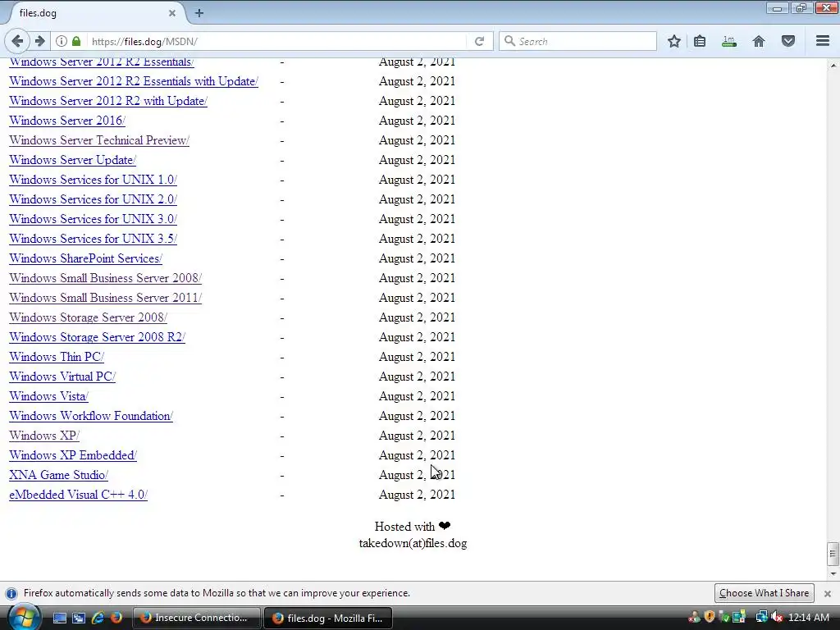The width and height of the screenshot is (840, 630).
Task: Open Windows Services for UNIX 1.0
Action: (93, 180)
